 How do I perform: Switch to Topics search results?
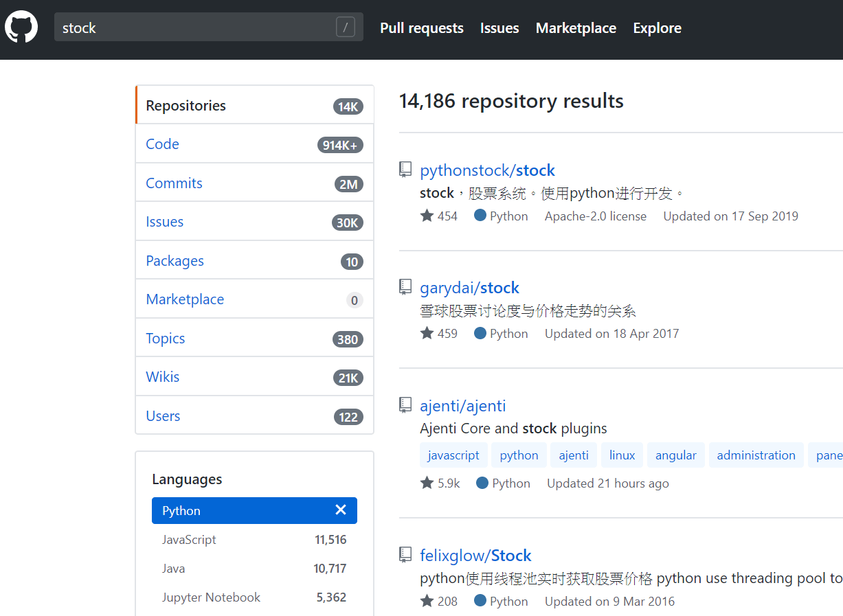(x=255, y=338)
